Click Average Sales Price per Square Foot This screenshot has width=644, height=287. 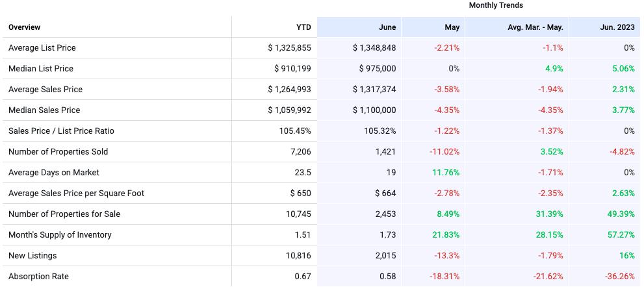pyautogui.click(x=77, y=193)
